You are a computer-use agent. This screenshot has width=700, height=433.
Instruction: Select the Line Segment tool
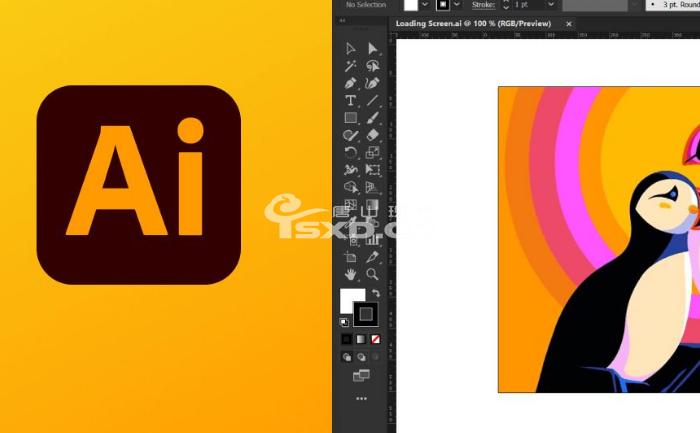(372, 101)
